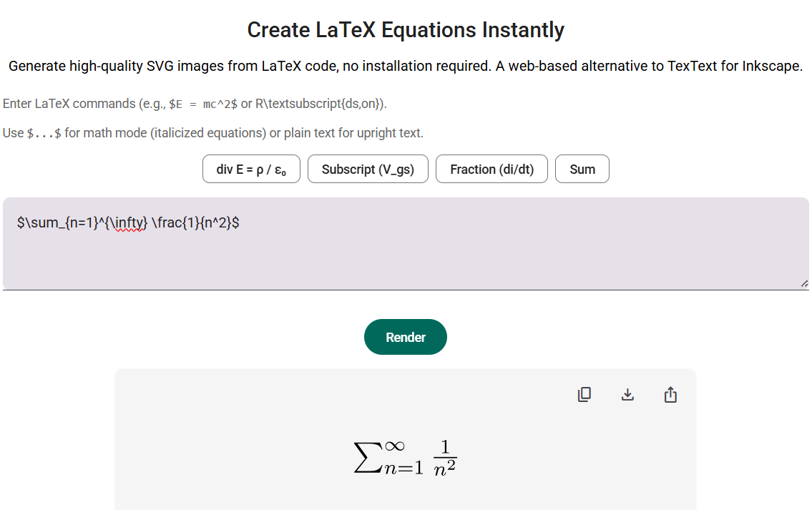Render the LaTeX equation

tap(406, 336)
